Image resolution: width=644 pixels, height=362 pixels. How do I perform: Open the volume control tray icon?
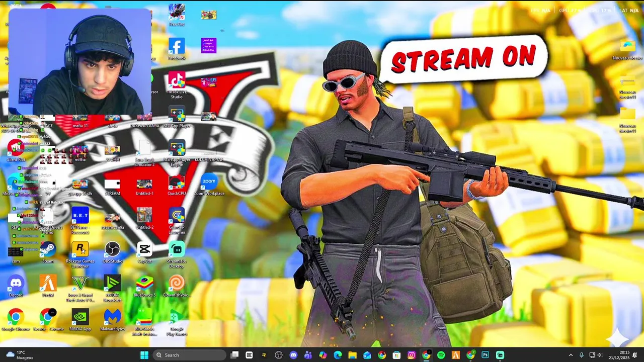(x=600, y=355)
